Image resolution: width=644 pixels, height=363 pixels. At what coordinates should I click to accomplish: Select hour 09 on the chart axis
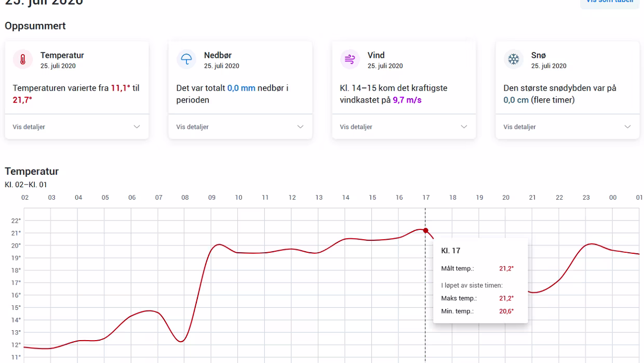pos(212,198)
